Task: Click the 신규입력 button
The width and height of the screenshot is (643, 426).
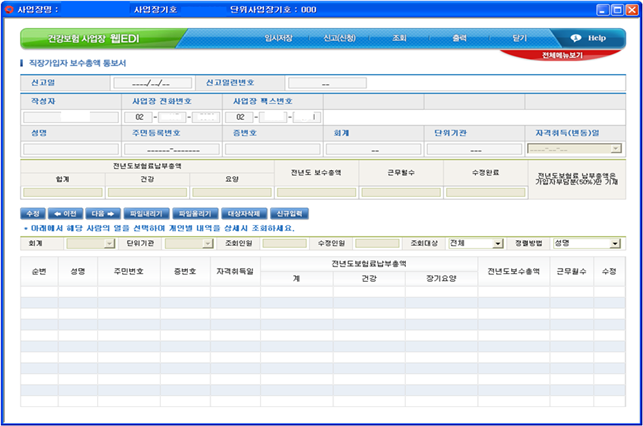Action: click(290, 214)
